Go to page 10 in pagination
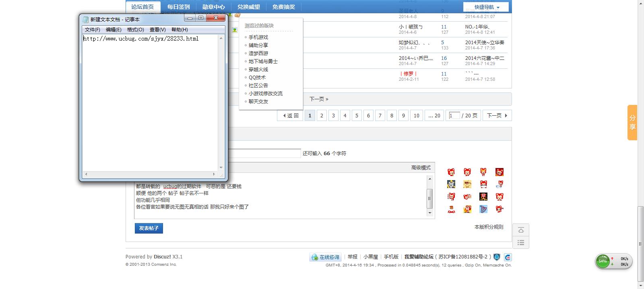Viewport: 644px width, 289px height. point(417,116)
